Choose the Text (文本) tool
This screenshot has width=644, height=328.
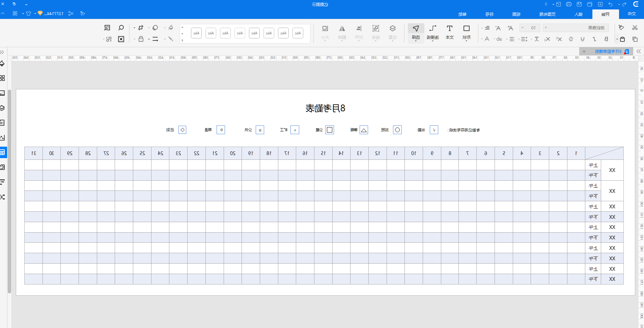(x=450, y=32)
